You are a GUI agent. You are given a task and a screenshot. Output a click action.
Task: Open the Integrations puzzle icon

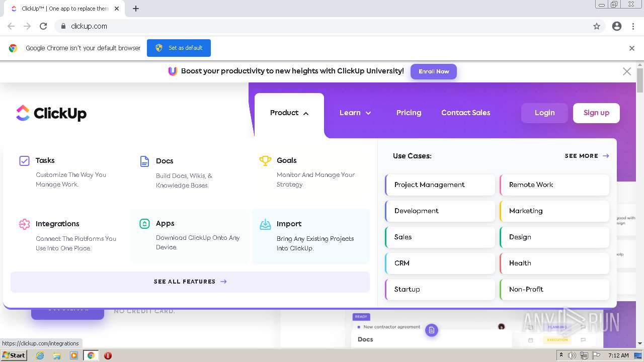click(x=24, y=224)
